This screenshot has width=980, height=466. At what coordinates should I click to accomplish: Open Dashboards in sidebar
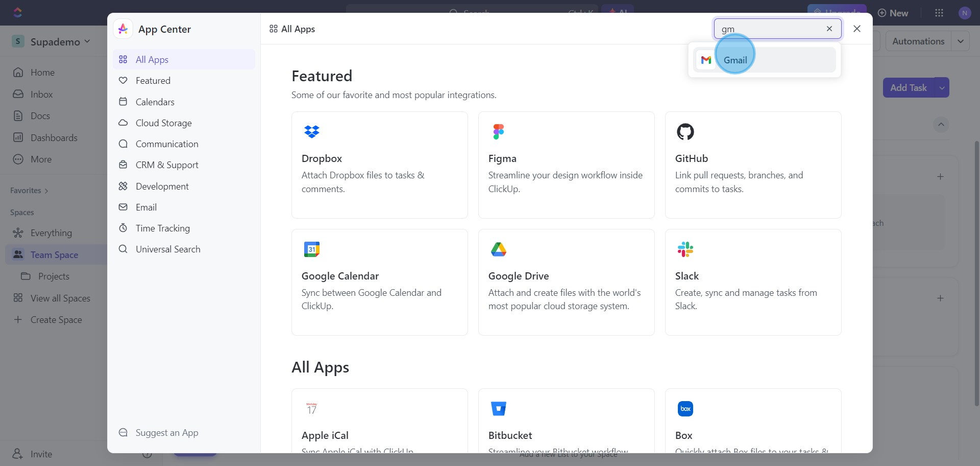(45, 137)
